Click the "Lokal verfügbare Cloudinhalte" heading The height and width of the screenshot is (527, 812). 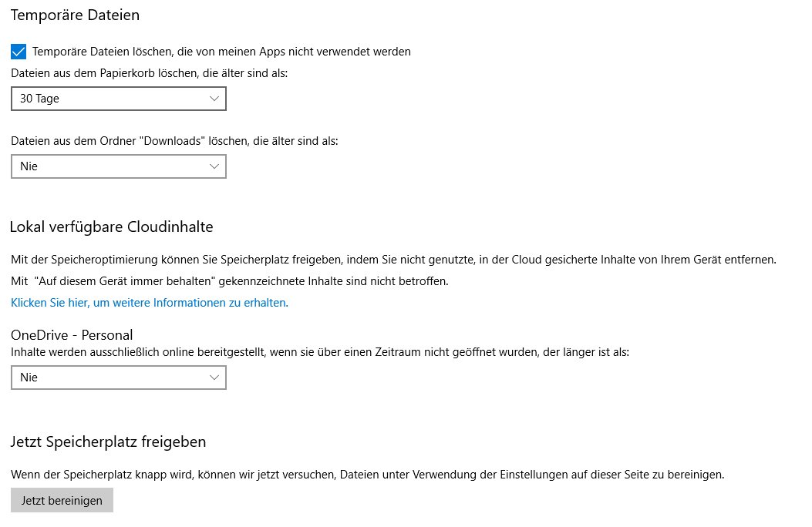[111, 227]
